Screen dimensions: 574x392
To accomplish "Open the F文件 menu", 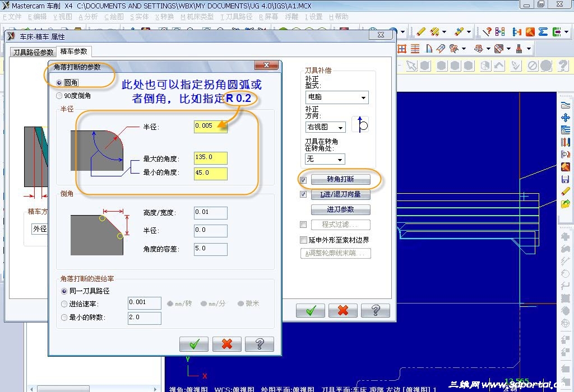I will (x=12, y=17).
